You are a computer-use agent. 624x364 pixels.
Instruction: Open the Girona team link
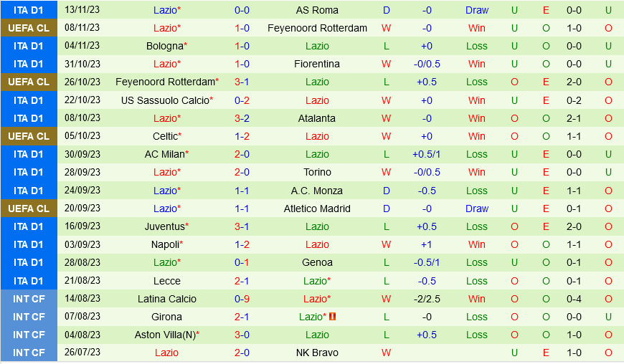[166, 317]
